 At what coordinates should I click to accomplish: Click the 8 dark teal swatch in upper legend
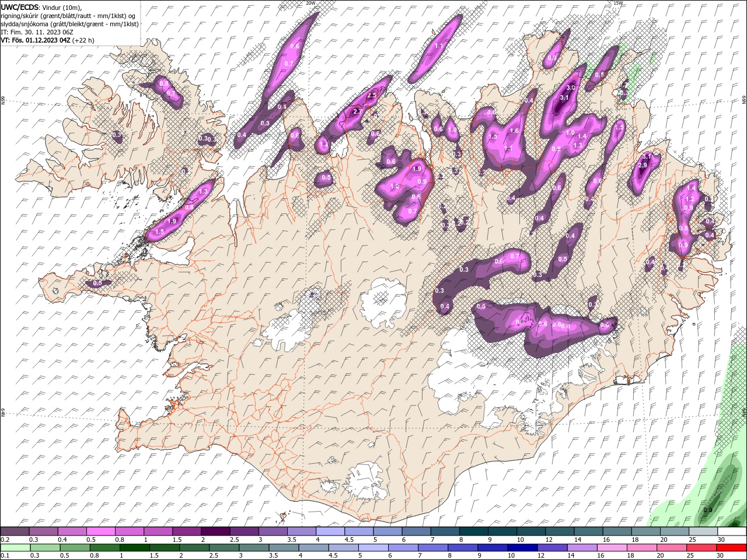[473, 531]
